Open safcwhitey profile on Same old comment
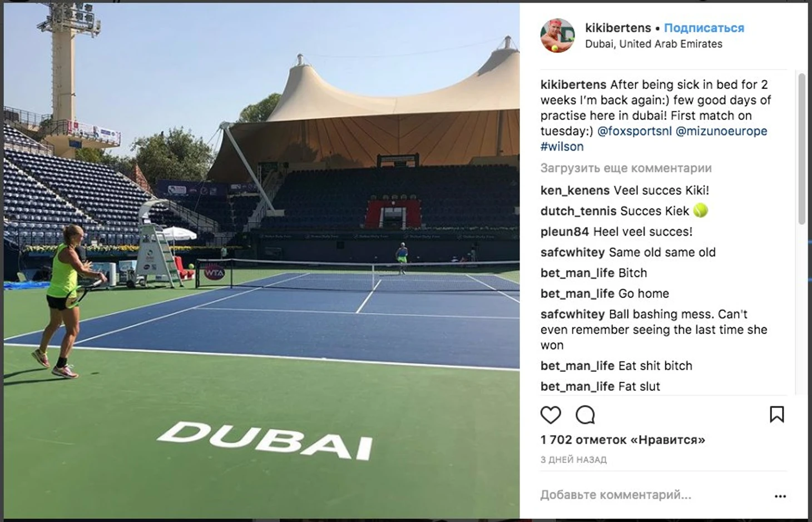The height and width of the screenshot is (522, 812). 572,252
